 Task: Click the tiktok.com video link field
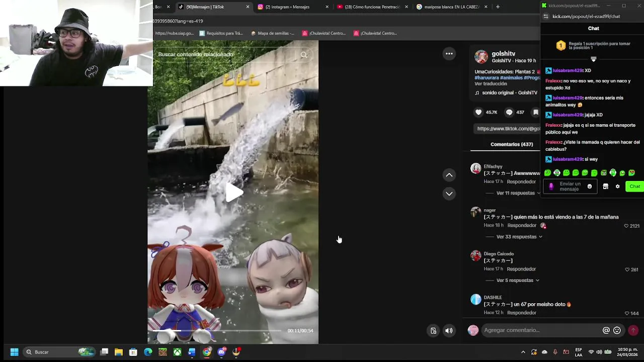507,129
